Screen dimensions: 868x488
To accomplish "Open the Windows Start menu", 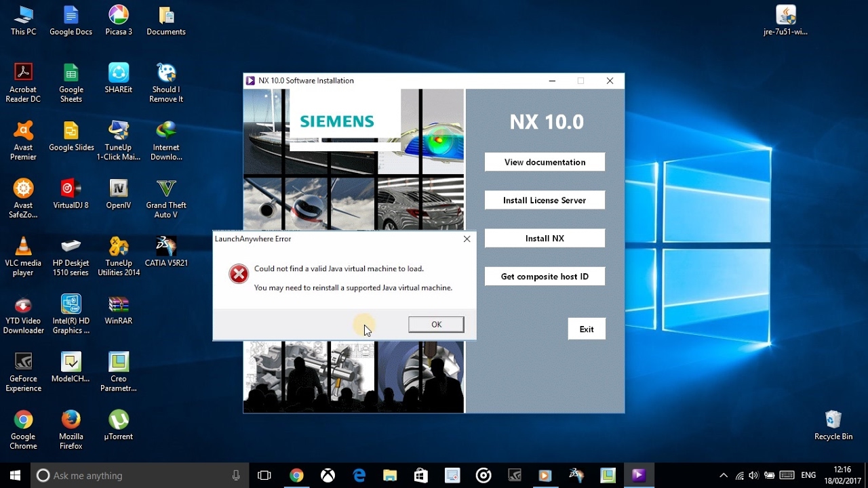I will pos(15,475).
